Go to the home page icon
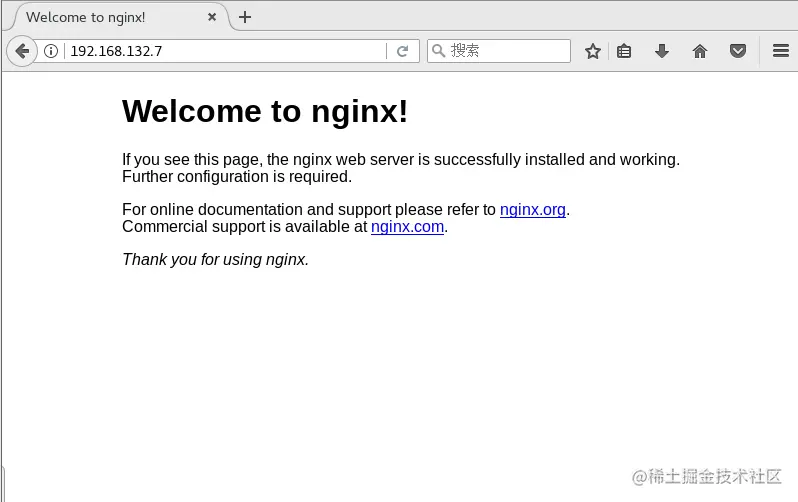This screenshot has width=798, height=502. click(700, 51)
